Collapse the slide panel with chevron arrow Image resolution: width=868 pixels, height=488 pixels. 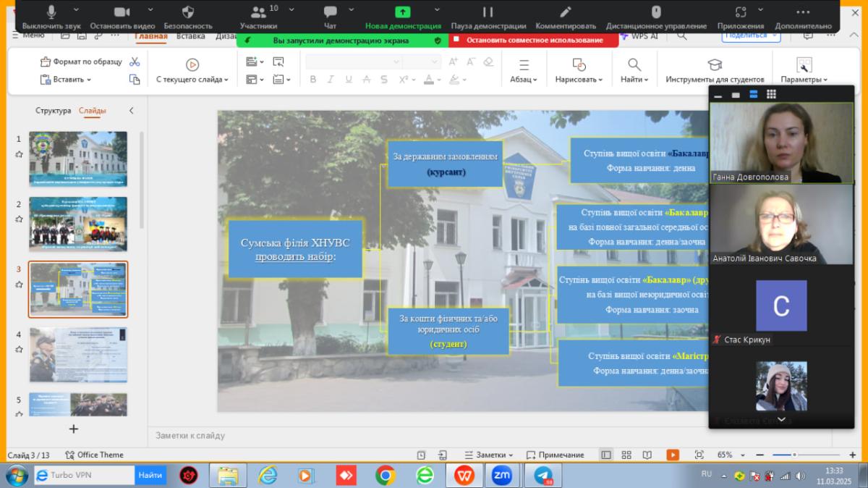point(131,111)
